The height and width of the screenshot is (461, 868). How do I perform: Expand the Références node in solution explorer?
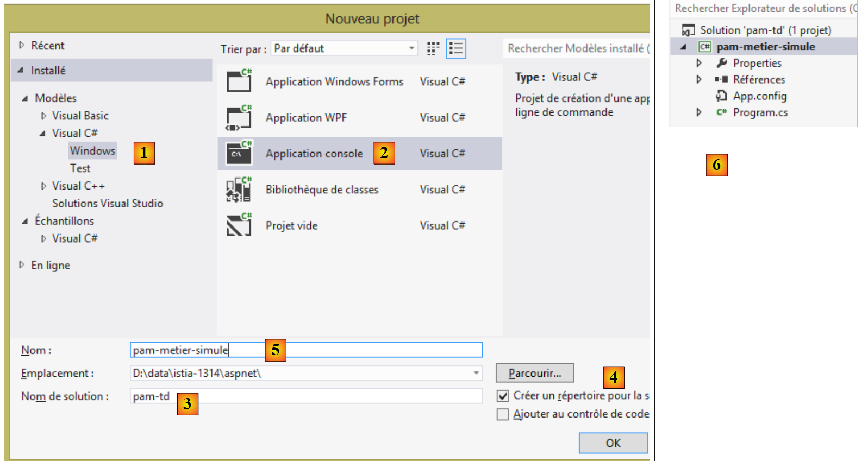(699, 80)
